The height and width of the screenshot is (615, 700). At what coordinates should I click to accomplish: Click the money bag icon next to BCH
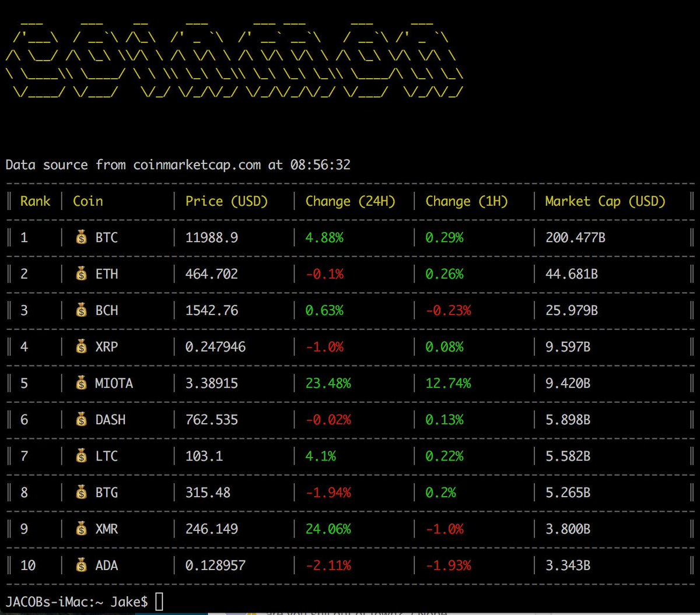click(82, 310)
